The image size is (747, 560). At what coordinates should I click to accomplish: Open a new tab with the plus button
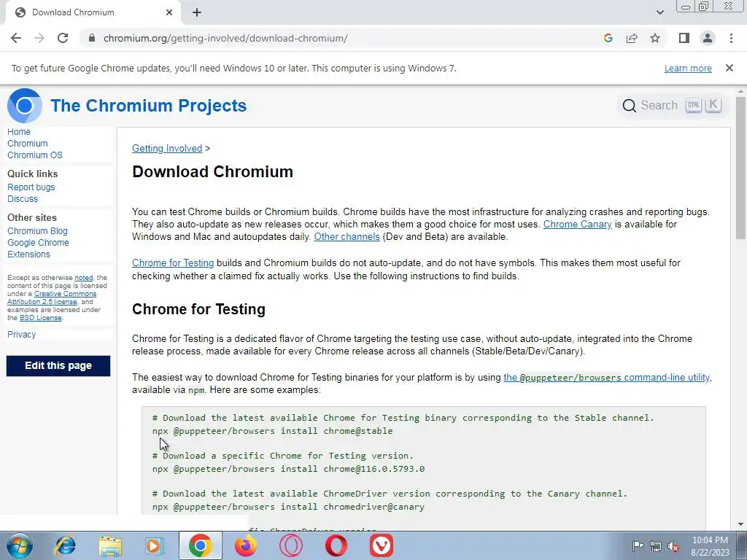pos(197,12)
